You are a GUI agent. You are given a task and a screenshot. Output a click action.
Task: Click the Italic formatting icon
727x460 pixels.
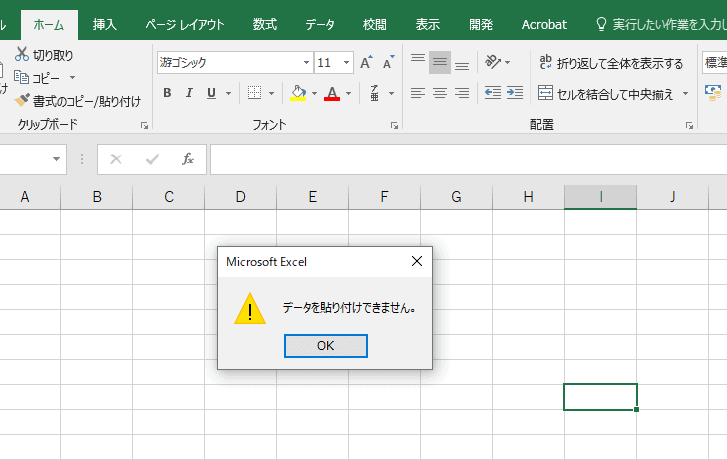(x=188, y=93)
